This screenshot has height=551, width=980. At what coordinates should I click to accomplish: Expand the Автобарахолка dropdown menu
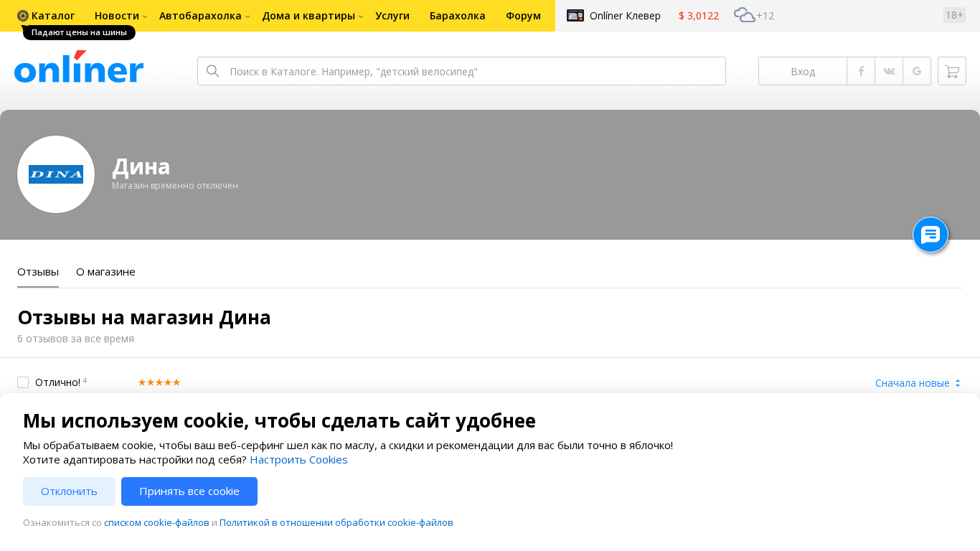(x=204, y=16)
